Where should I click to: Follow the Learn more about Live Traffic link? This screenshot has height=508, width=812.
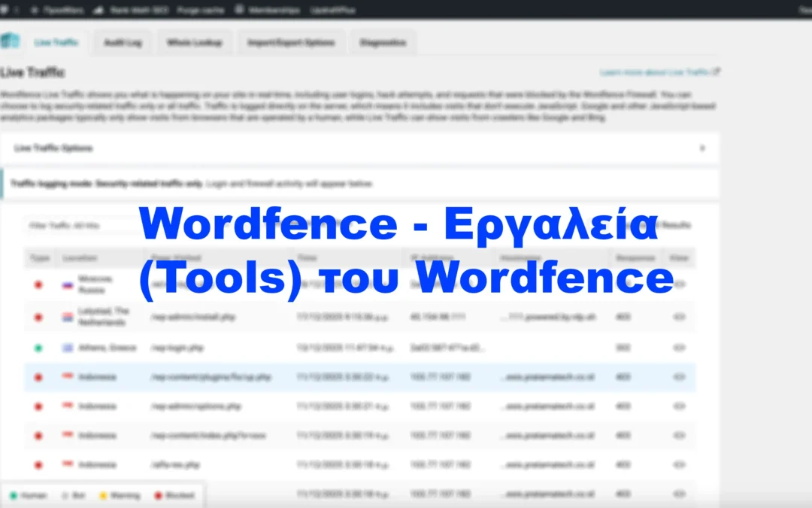coord(660,72)
